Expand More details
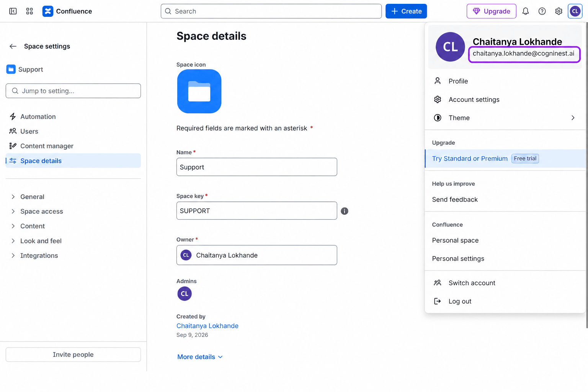This screenshot has width=588, height=392. 200,357
